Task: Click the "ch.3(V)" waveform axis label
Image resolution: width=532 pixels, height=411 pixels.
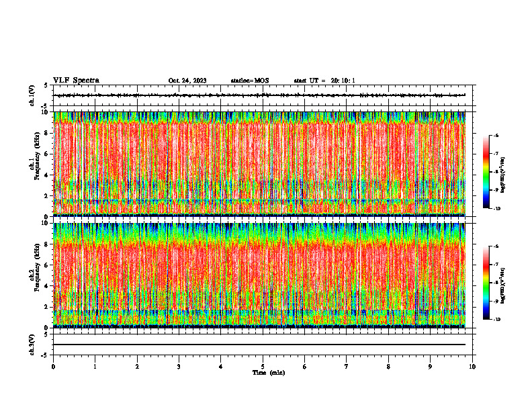Action: pyautogui.click(x=32, y=345)
